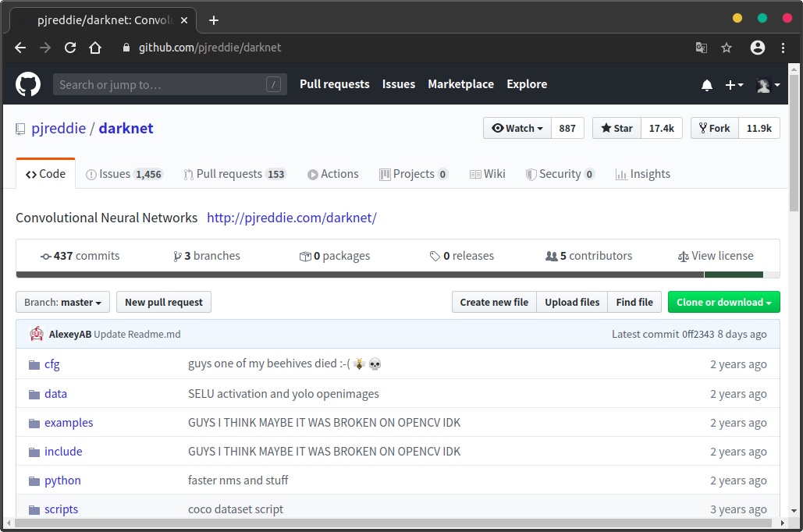Open the latest commit 0ff2343
The image size is (803, 532).
pyautogui.click(x=698, y=334)
